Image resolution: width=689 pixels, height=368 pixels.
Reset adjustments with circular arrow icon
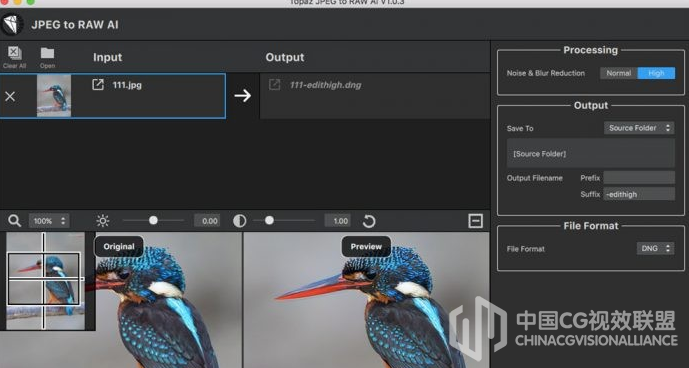(369, 221)
